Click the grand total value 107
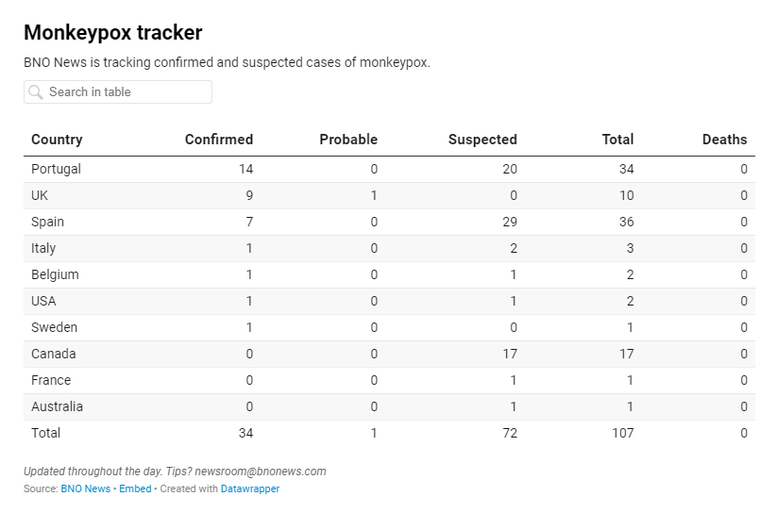This screenshot has height=513, width=777. pos(623,433)
